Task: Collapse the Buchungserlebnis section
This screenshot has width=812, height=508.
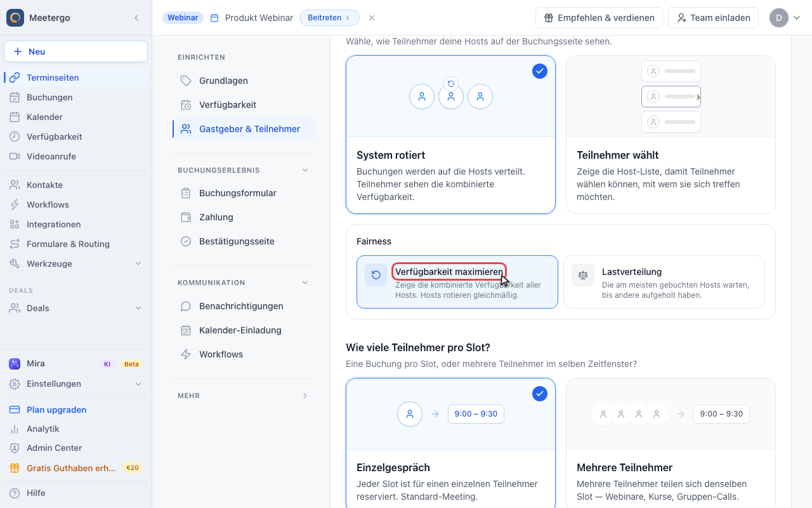Action: pyautogui.click(x=305, y=170)
